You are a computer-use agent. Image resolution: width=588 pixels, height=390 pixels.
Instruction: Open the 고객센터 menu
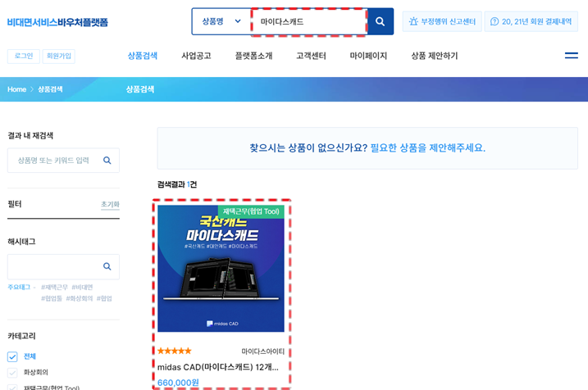(311, 56)
